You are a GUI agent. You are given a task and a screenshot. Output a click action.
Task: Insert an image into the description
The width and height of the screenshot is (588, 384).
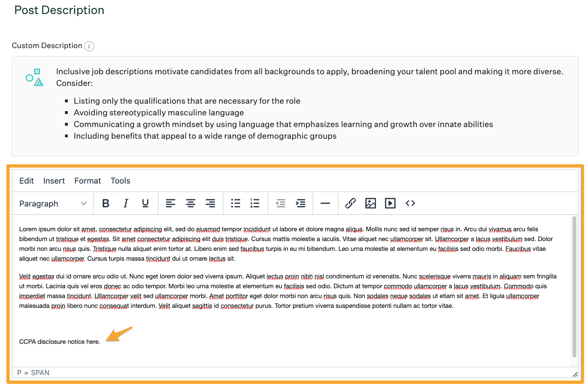pyautogui.click(x=371, y=204)
